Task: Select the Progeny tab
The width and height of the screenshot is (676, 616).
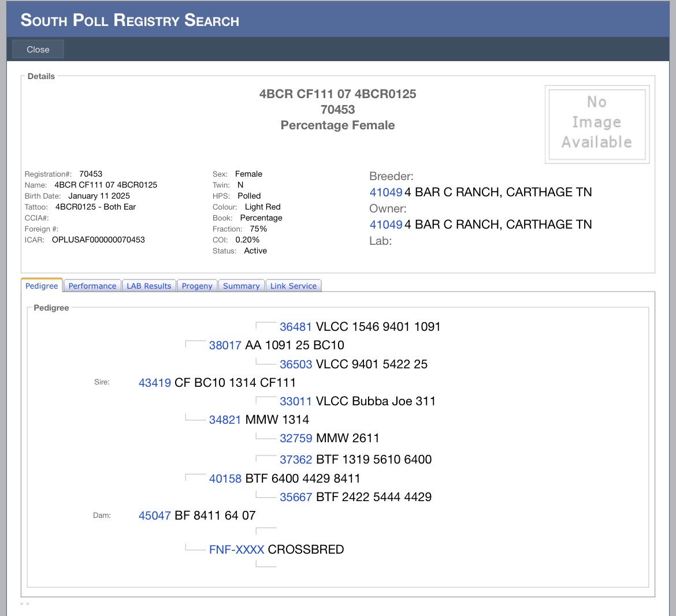Action: (x=197, y=286)
